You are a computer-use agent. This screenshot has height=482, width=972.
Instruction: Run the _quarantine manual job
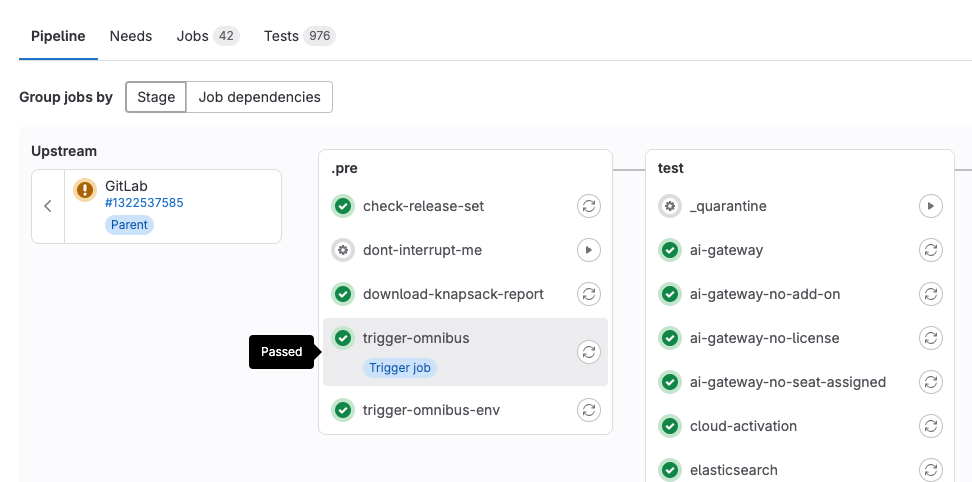tap(930, 206)
